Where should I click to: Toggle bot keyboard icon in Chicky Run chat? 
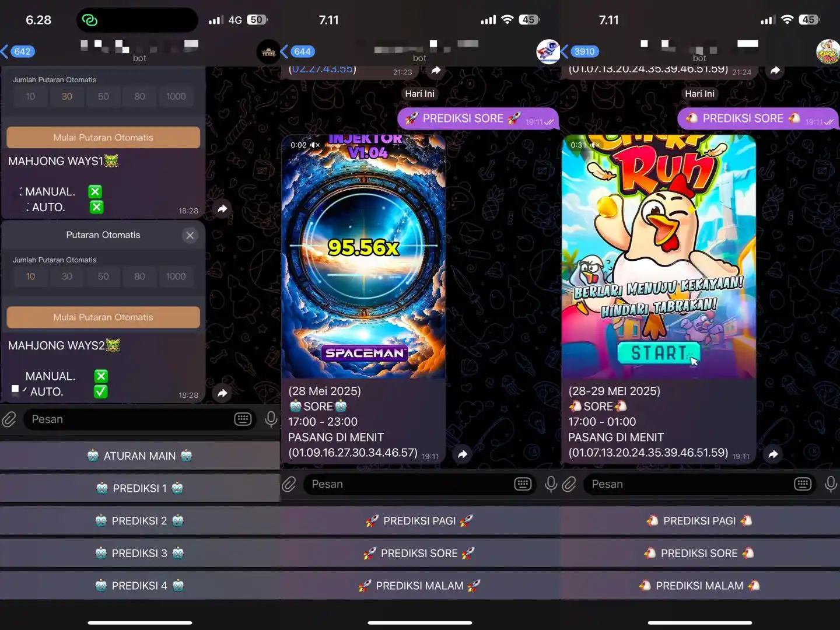(x=803, y=484)
